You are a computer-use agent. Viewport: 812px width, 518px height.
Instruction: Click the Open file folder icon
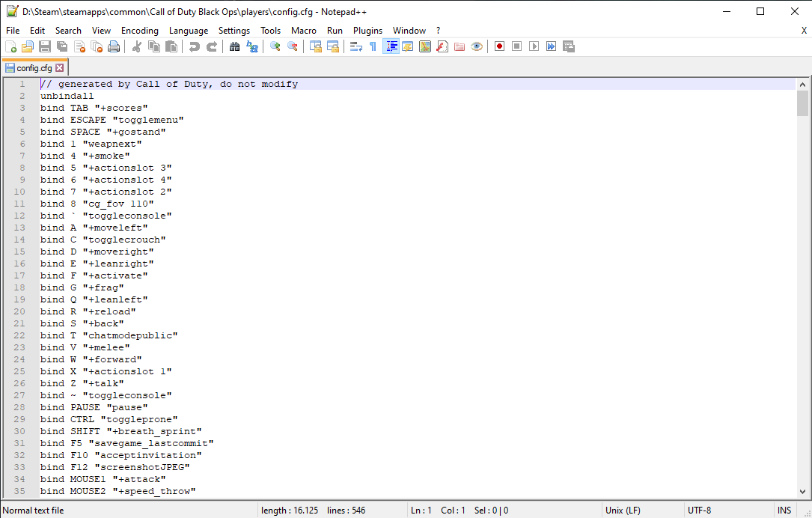click(28, 46)
